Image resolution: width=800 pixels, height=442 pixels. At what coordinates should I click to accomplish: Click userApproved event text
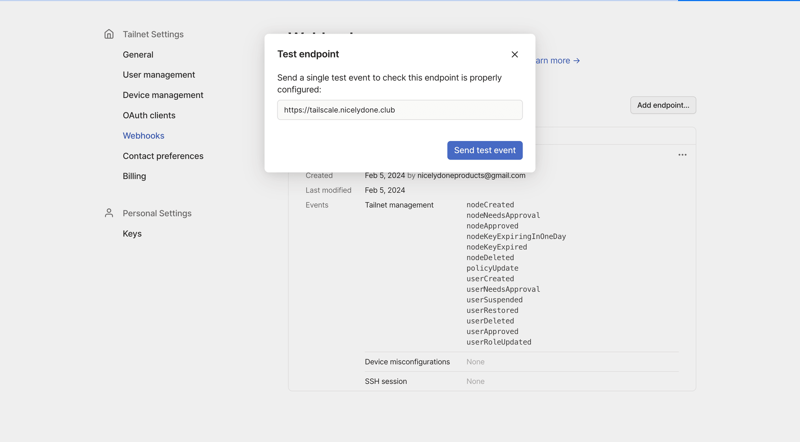[x=492, y=331]
